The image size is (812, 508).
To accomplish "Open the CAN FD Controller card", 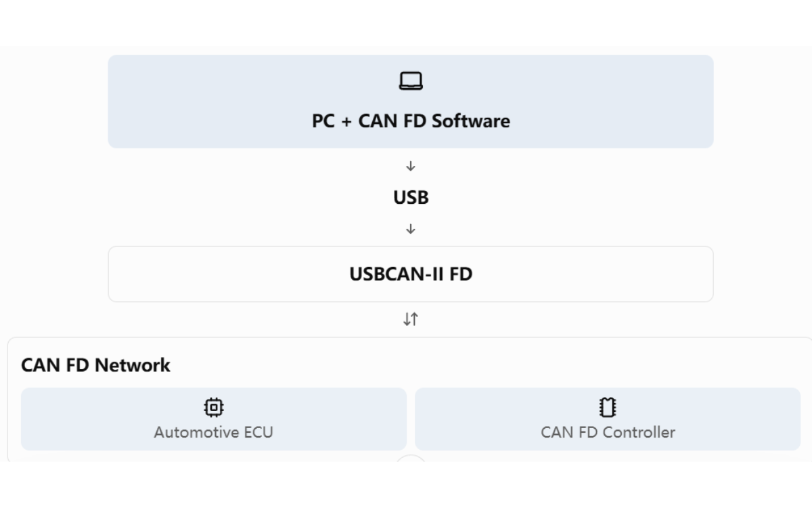I will tap(608, 419).
